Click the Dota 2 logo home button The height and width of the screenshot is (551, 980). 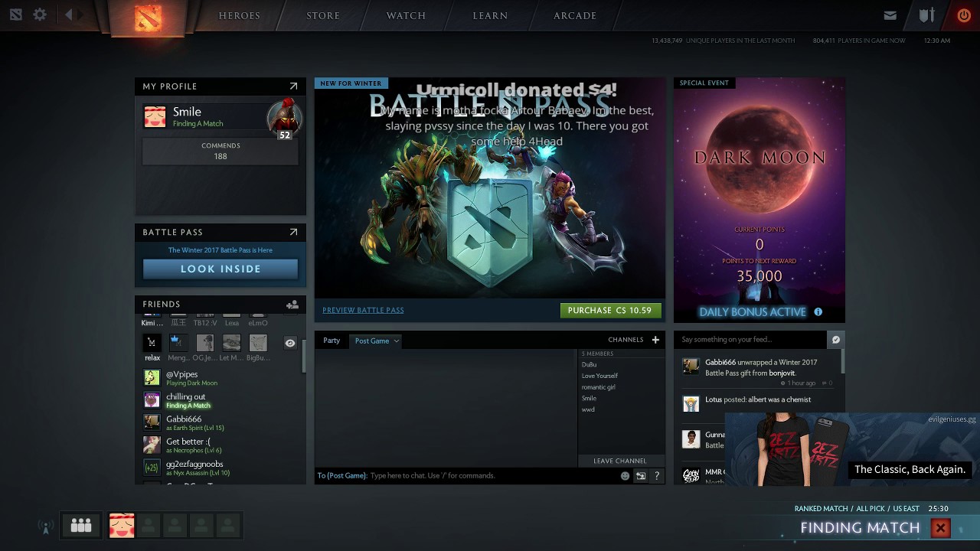coord(148,17)
